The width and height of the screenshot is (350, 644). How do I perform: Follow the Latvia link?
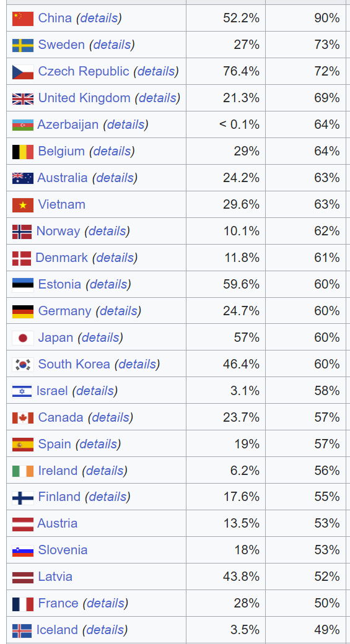55,577
